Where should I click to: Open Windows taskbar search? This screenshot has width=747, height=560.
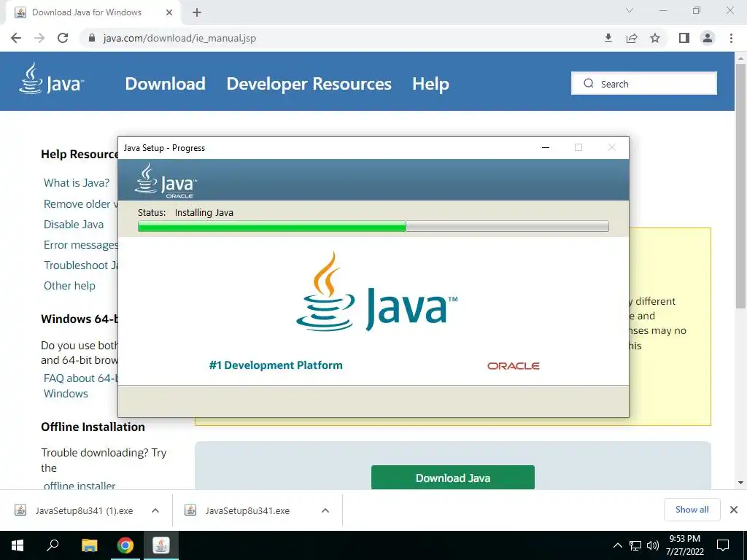[x=53, y=545]
